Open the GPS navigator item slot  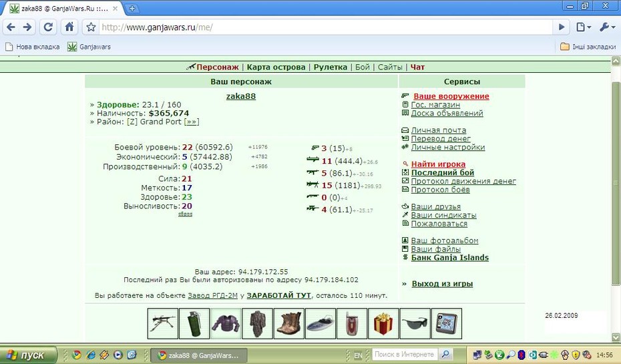[x=447, y=324]
